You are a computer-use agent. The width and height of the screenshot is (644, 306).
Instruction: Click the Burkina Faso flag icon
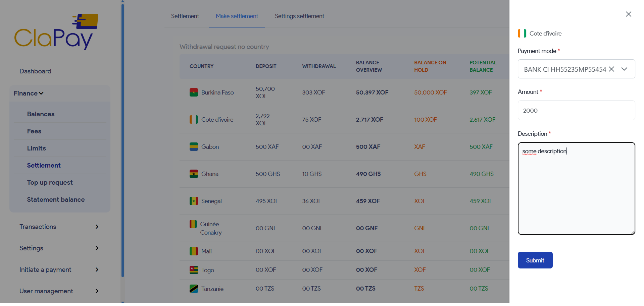[x=194, y=93]
